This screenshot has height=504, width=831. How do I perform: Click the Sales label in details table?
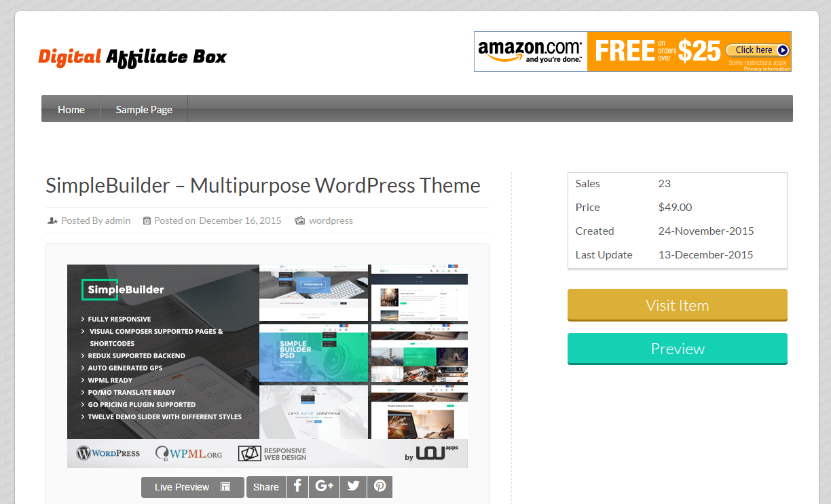point(588,183)
